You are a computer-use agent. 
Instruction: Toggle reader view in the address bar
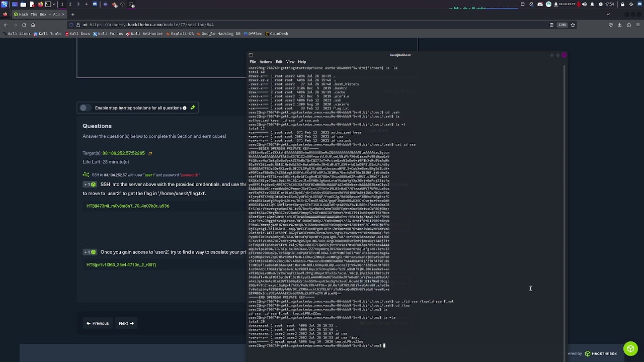tap(551, 25)
